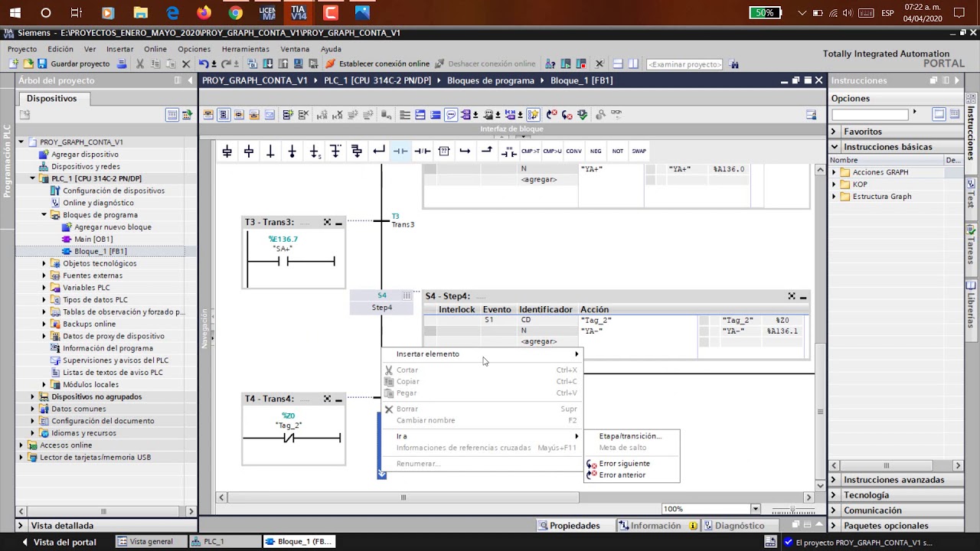This screenshot has width=980, height=551.
Task: Collapse the T3 - Trans3 box
Action: click(x=338, y=223)
